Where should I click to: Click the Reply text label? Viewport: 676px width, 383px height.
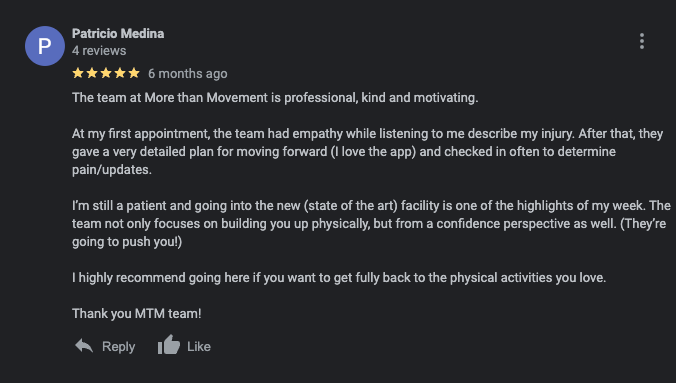click(119, 346)
